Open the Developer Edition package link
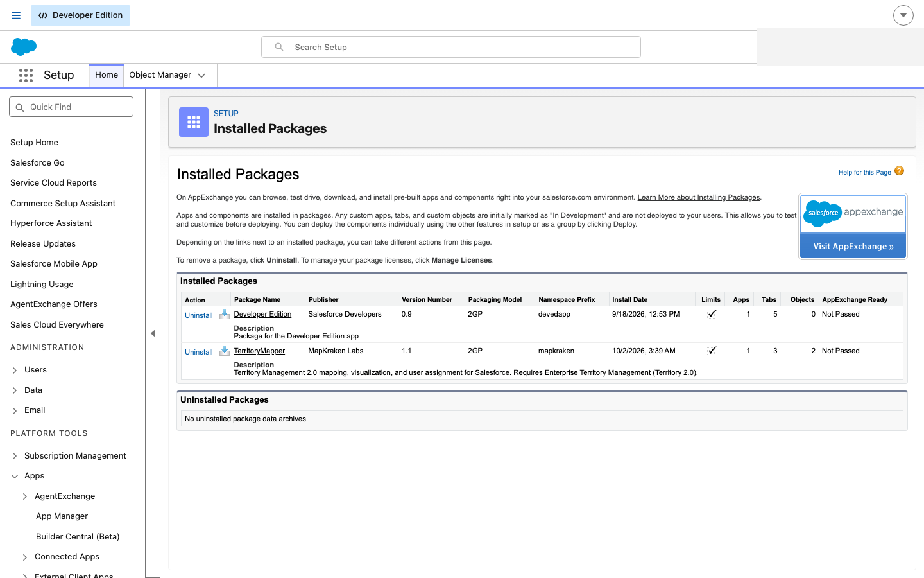The height and width of the screenshot is (578, 924). tap(262, 314)
